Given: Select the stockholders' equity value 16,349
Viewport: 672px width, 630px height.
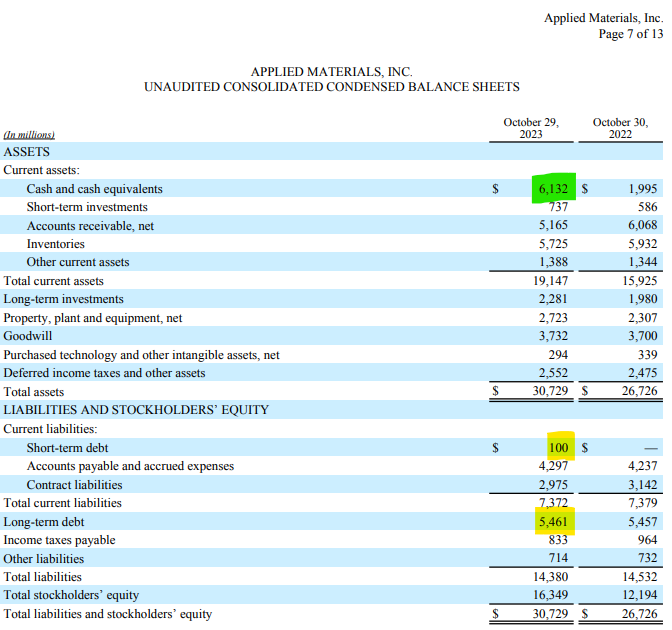Looking at the screenshot, I should (x=550, y=595).
